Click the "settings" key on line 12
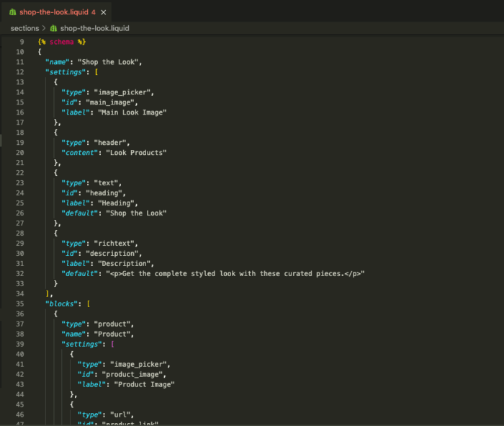504x426 pixels. (x=66, y=72)
